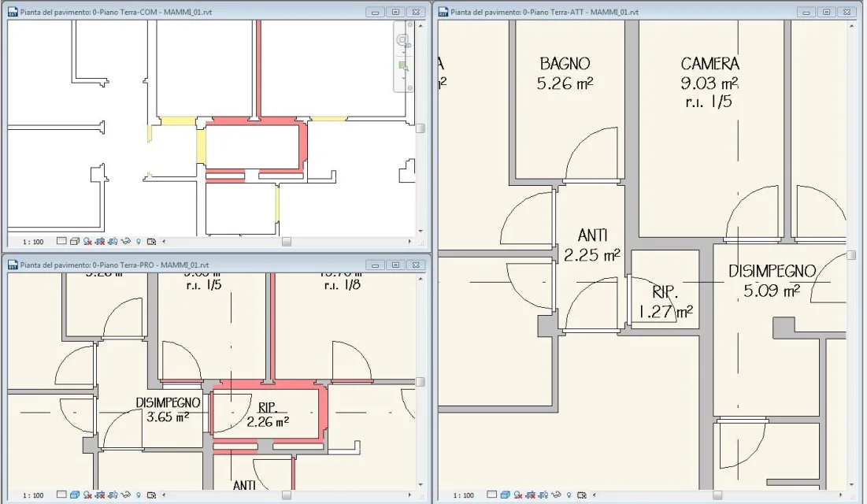Click last crop-region icon in PRO view bar
Screen dimensions: 867x504
pyautogui.click(x=151, y=495)
